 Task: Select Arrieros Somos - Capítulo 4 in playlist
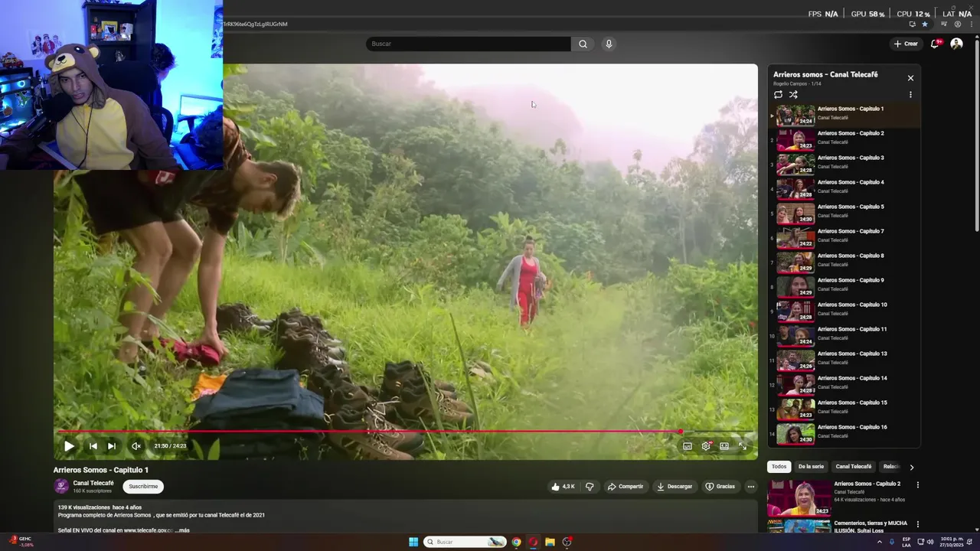(844, 188)
